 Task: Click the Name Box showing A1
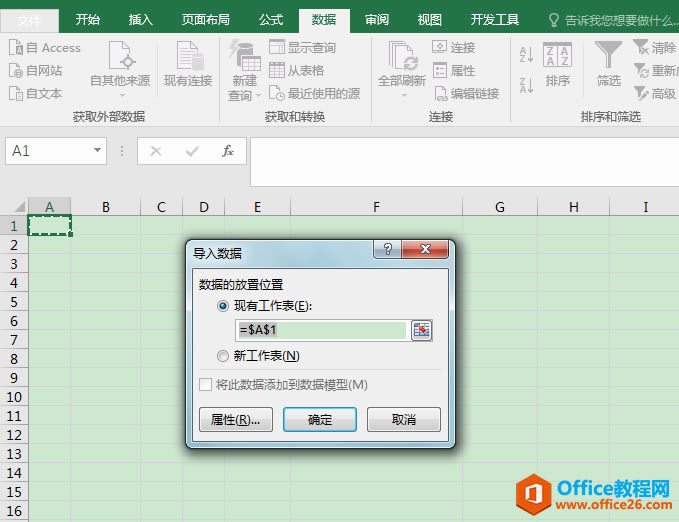click(56, 151)
